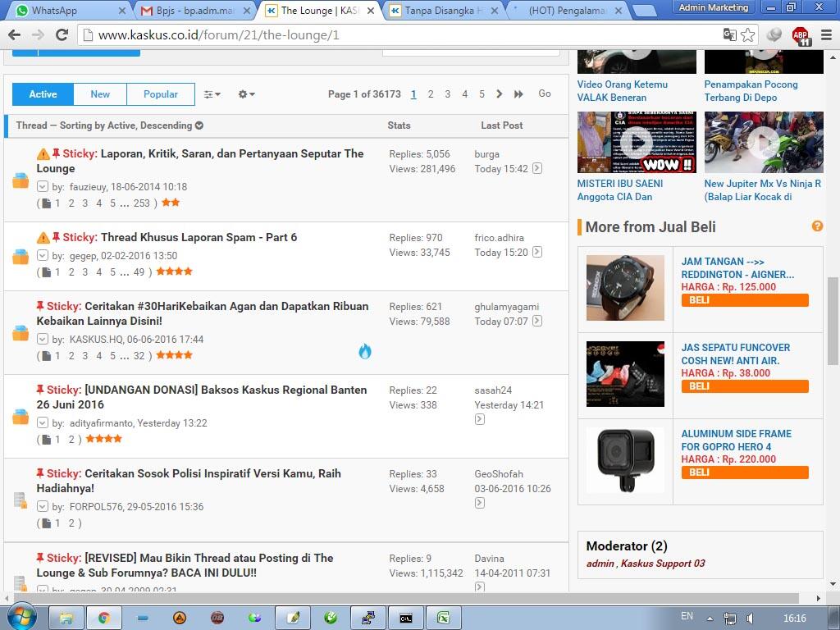Expand preview for Laporan, Kritik, Saran thread
The height and width of the screenshot is (630, 840).
43,186
